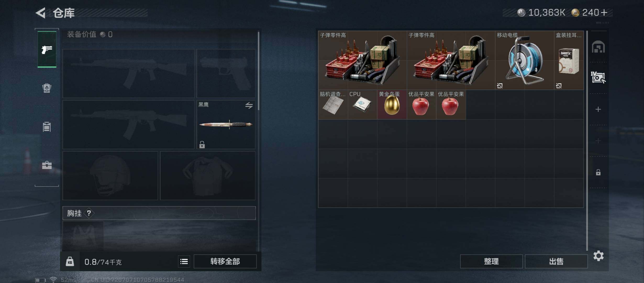Open the item list view icon
644x283 pixels.
(184, 261)
